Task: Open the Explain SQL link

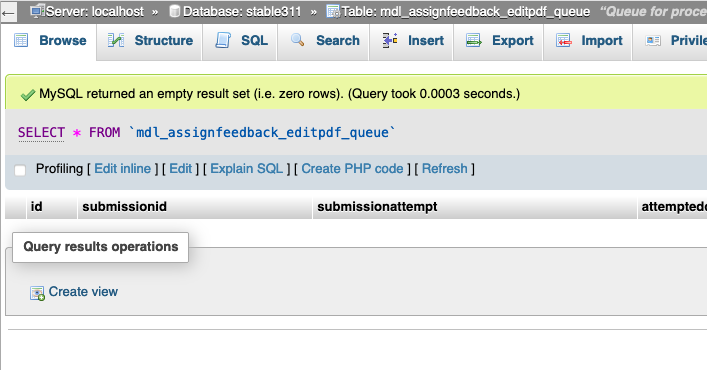Action: [x=247, y=169]
